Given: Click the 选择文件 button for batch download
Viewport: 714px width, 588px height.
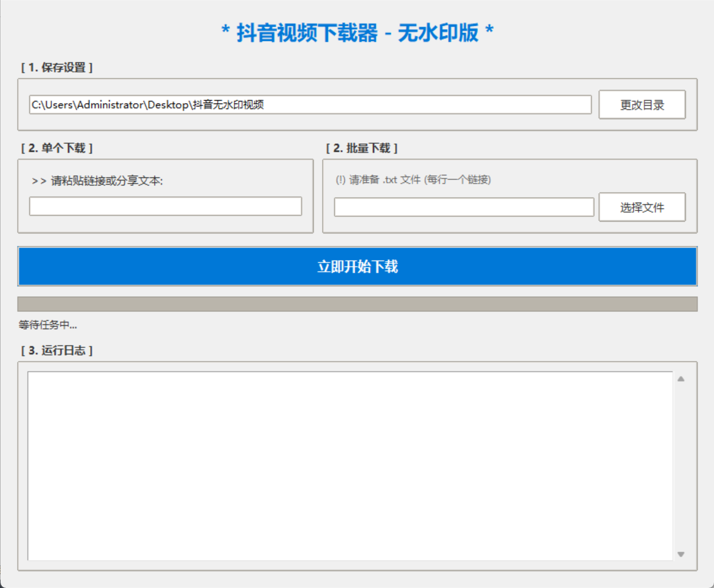Looking at the screenshot, I should click(642, 207).
